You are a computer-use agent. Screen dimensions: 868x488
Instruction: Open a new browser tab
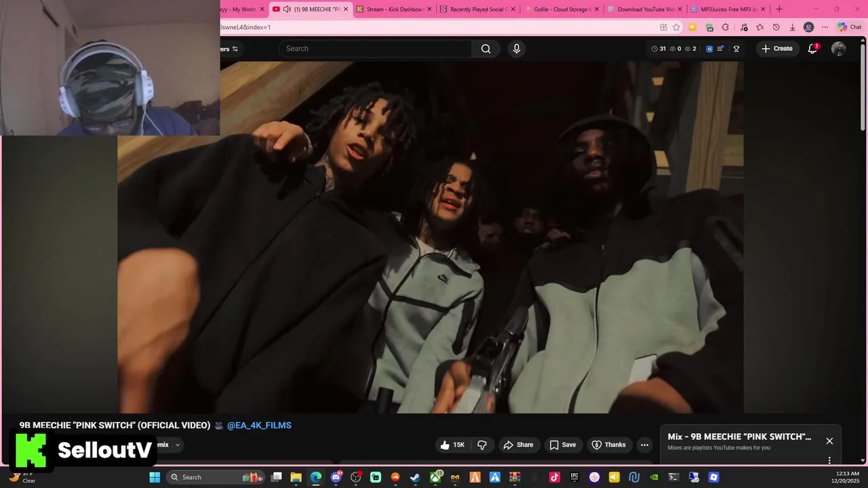point(779,9)
